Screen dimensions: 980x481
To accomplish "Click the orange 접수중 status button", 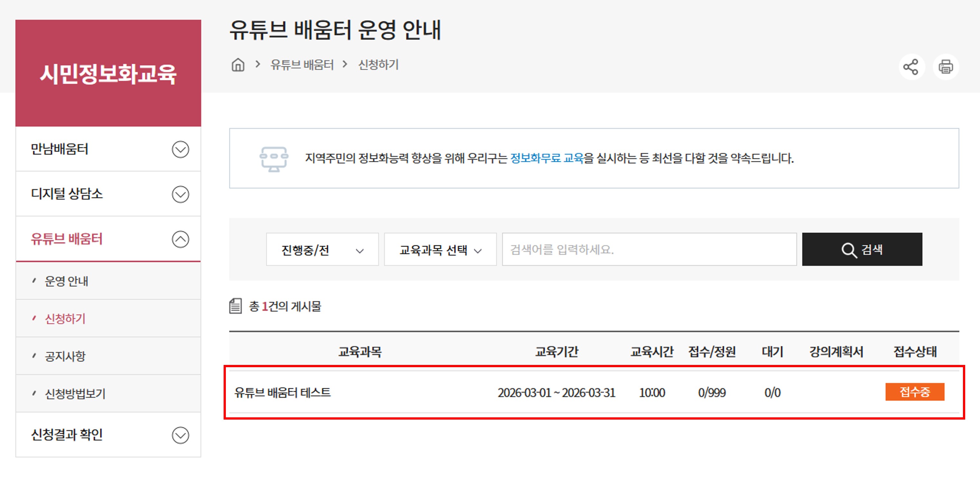I will (915, 392).
